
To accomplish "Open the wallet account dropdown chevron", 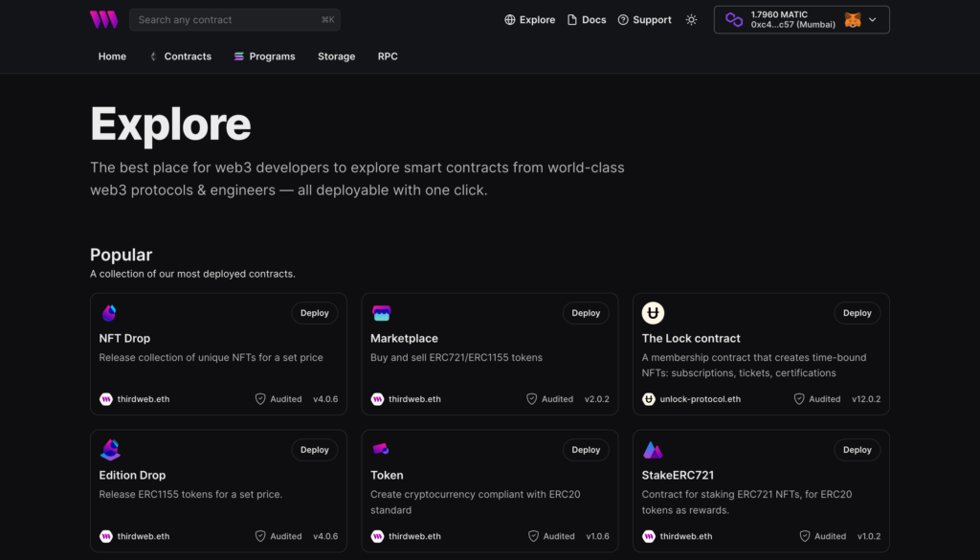I will [873, 20].
